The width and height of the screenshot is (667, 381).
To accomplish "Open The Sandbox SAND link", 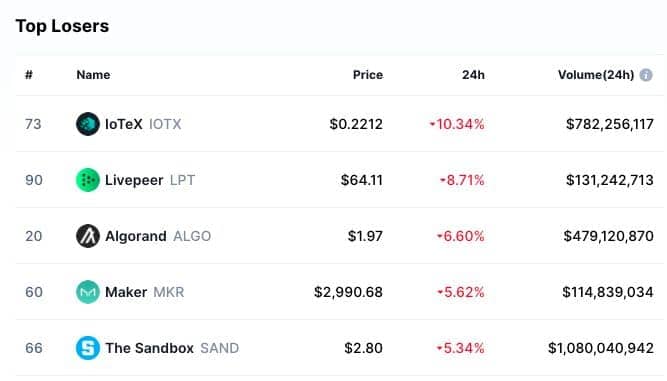I will 172,348.
